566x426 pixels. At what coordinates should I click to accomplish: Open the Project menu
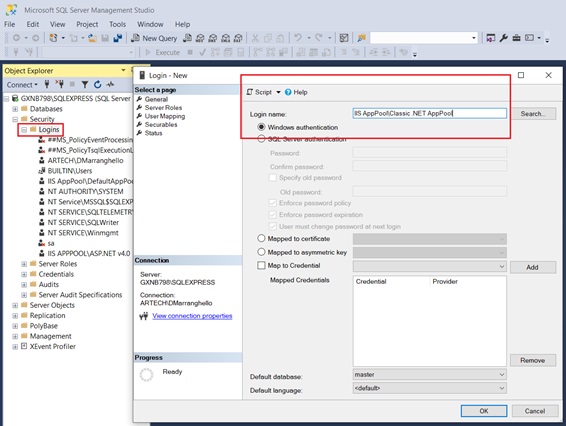pyautogui.click(x=87, y=24)
